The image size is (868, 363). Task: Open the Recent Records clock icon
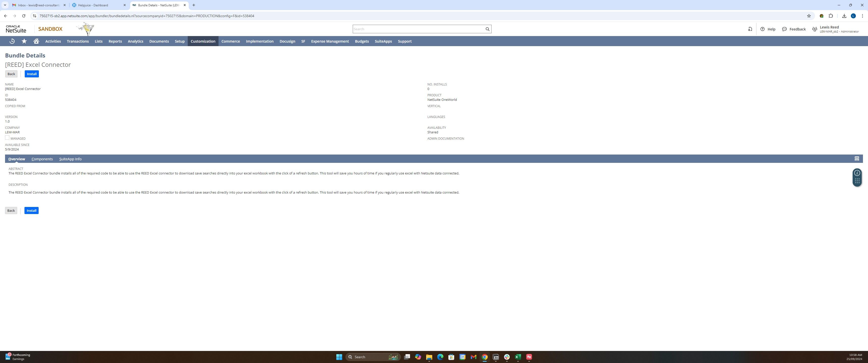(12, 41)
